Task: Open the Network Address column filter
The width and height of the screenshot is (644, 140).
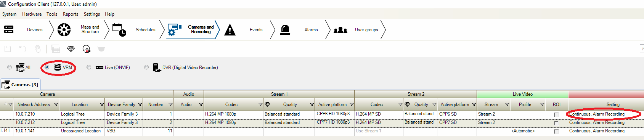Action: tap(56, 105)
